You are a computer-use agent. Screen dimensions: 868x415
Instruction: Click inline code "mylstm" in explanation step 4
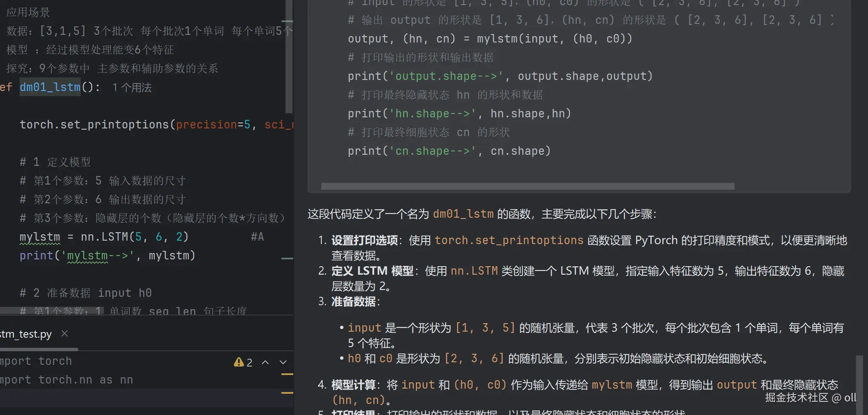pos(612,385)
